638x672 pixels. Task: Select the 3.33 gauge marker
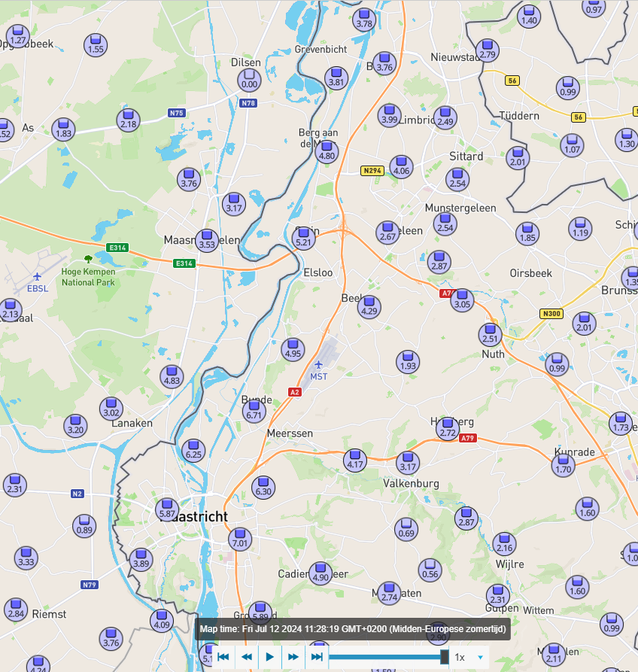(26, 558)
